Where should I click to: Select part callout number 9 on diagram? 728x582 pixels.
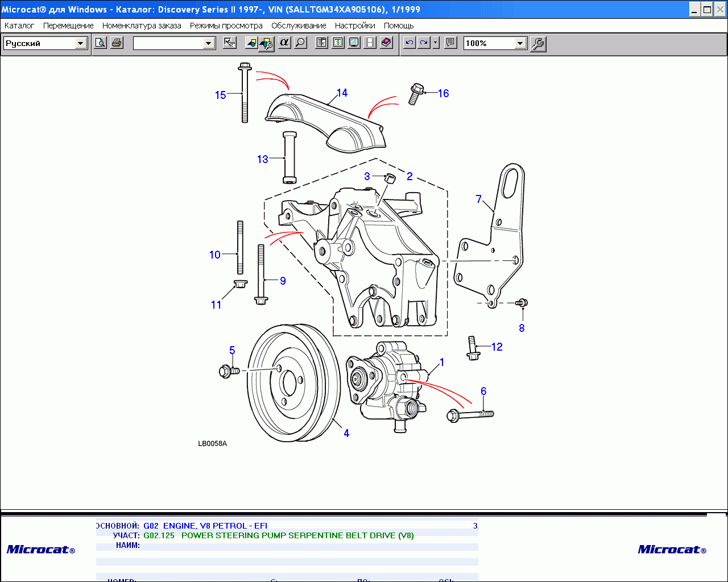[x=283, y=281]
